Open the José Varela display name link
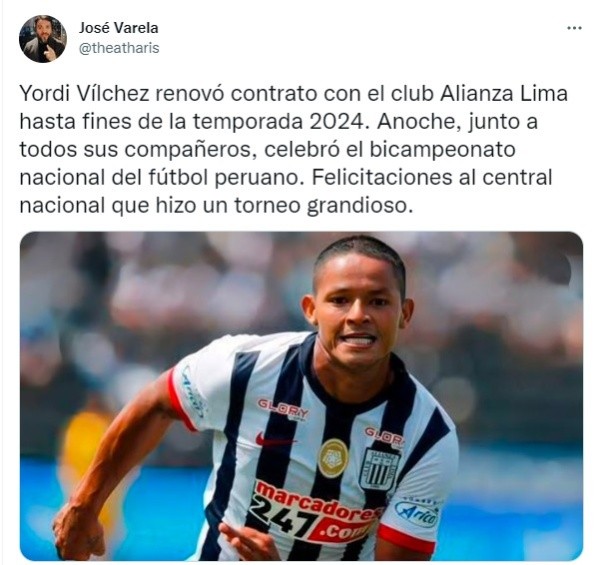The image size is (600, 565). pos(119,28)
